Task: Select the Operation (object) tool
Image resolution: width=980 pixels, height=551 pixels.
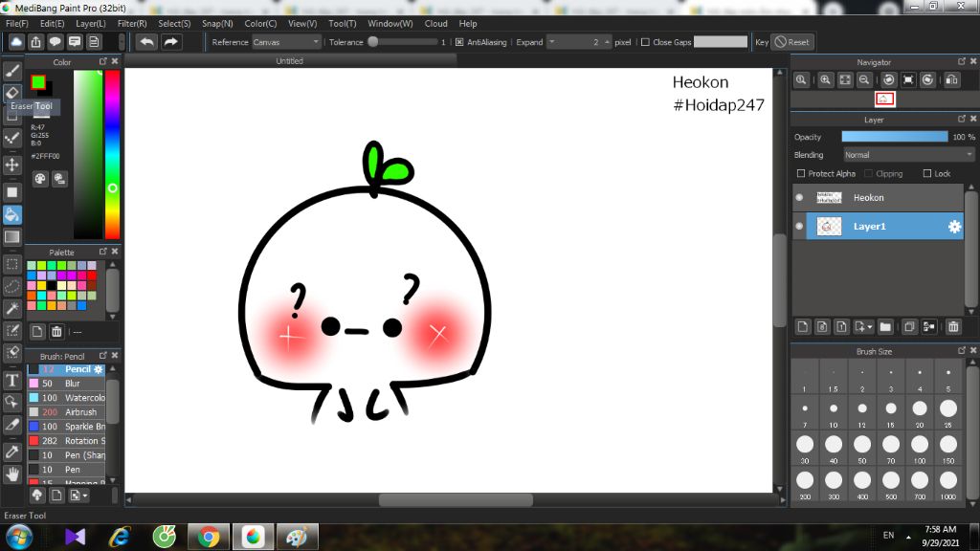Action: [11, 402]
